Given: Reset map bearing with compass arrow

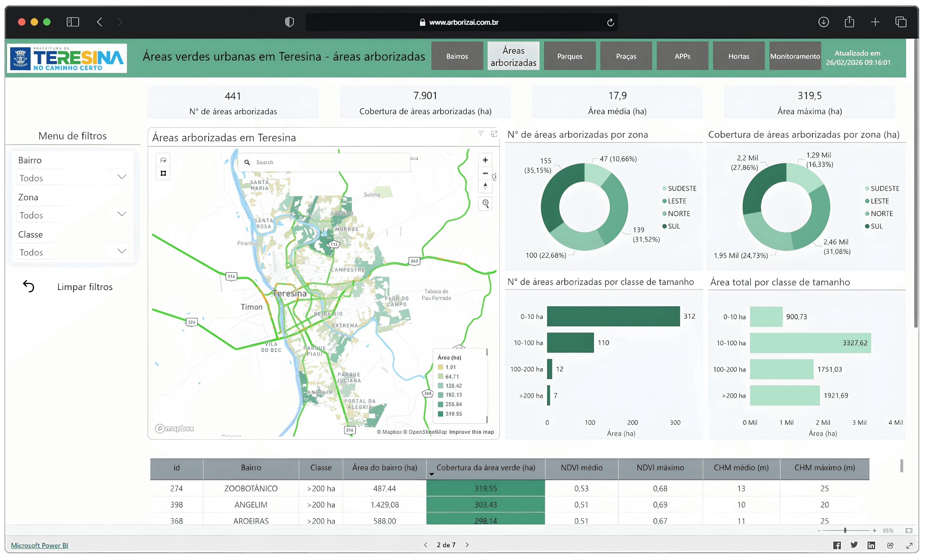Looking at the screenshot, I should tap(485, 186).
